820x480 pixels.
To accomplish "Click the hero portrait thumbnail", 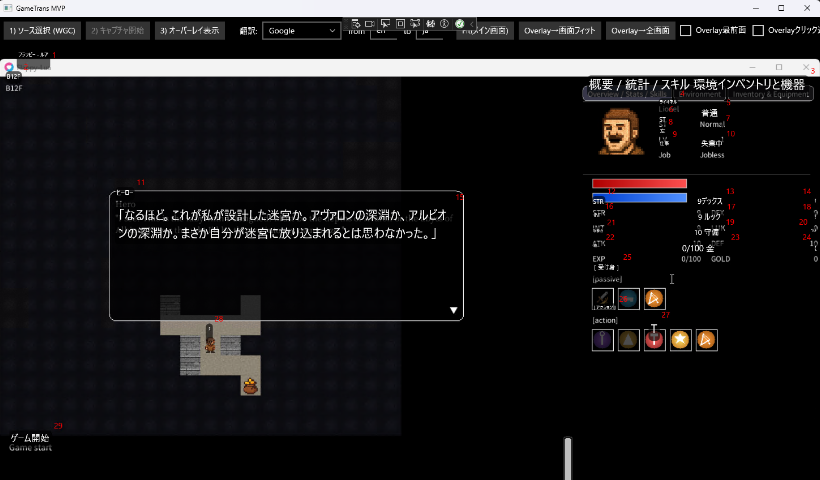I will coord(621,132).
